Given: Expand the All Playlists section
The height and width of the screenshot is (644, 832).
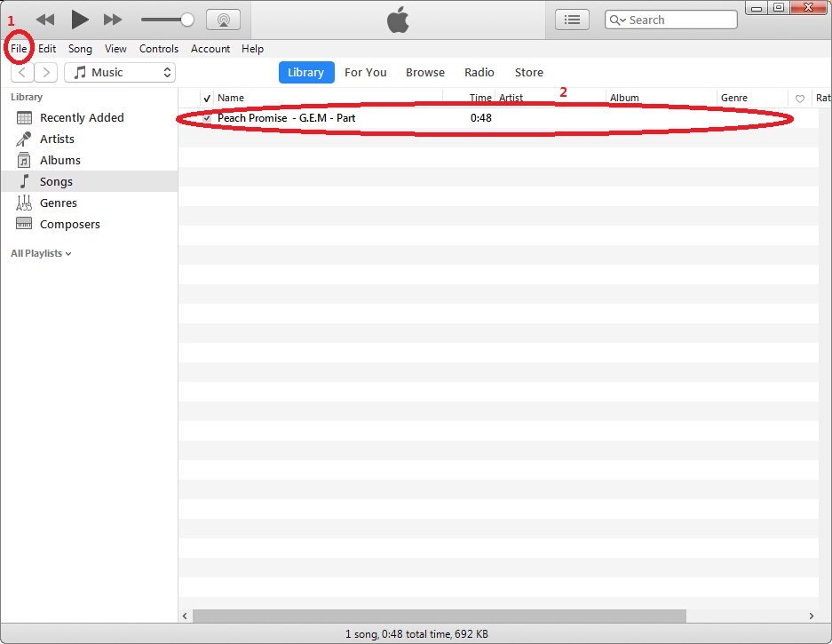Looking at the screenshot, I should 41,254.
